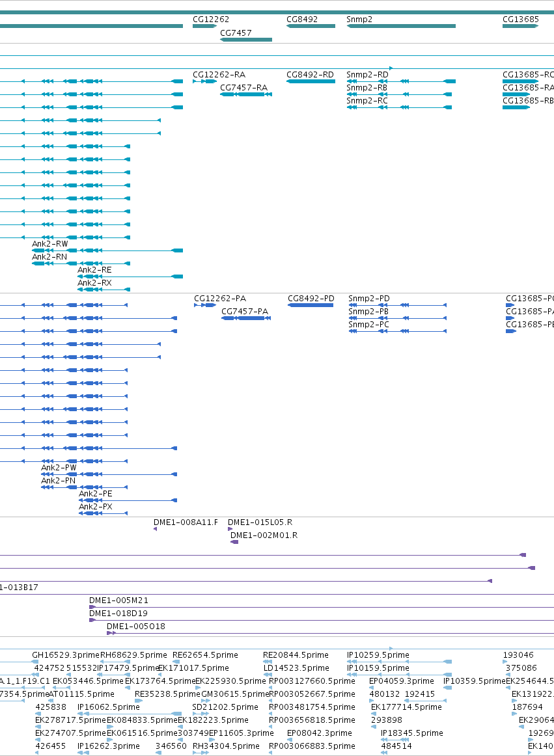Select the CG12262 gene feature

point(204,26)
